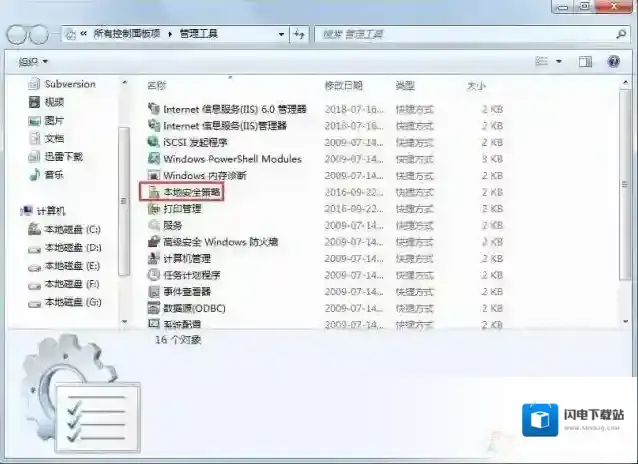
Task: Expand the address bar history dropdown
Action: coord(281,34)
